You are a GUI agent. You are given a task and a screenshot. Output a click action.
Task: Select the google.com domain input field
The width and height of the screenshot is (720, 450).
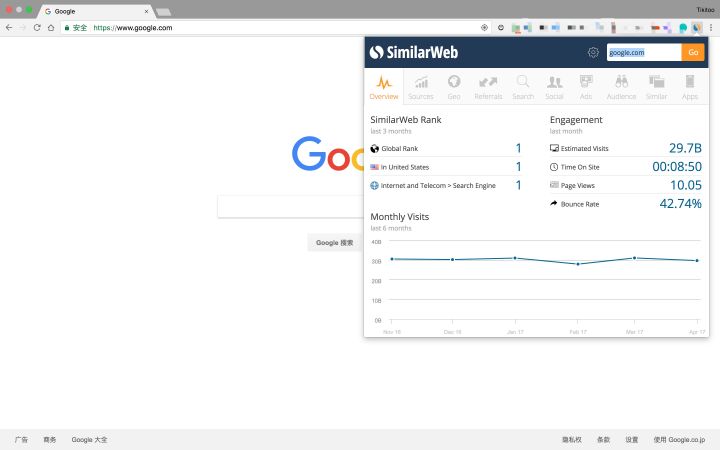click(x=644, y=52)
